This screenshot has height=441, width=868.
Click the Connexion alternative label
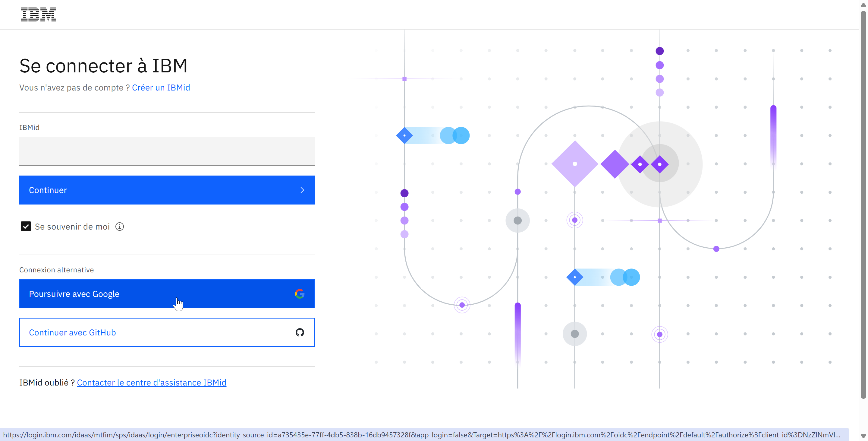coord(56,270)
